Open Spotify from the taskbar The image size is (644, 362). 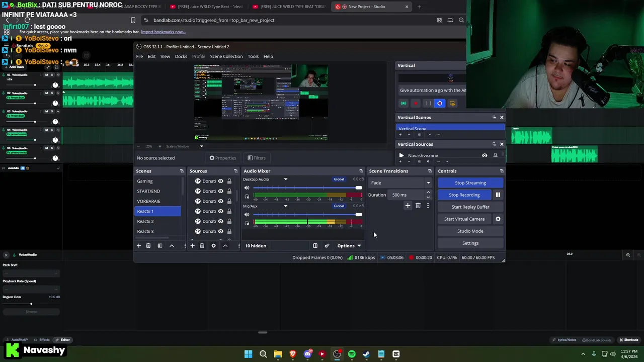click(x=352, y=354)
